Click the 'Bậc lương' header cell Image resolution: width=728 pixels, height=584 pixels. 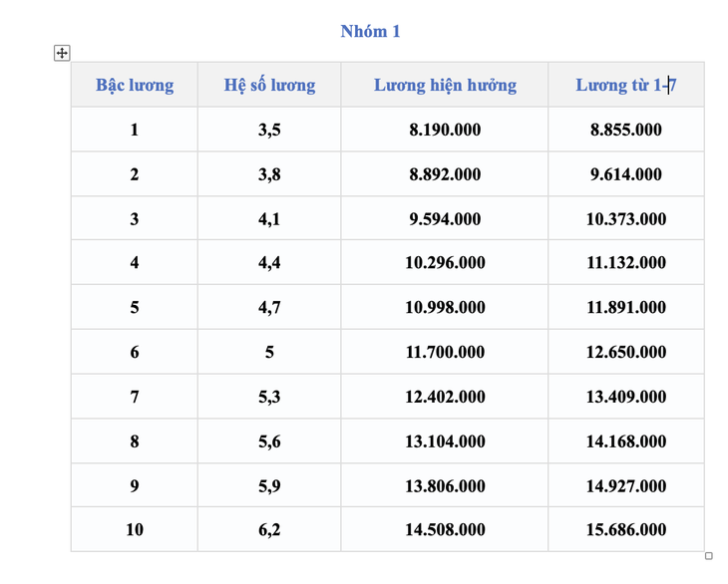[135, 85]
